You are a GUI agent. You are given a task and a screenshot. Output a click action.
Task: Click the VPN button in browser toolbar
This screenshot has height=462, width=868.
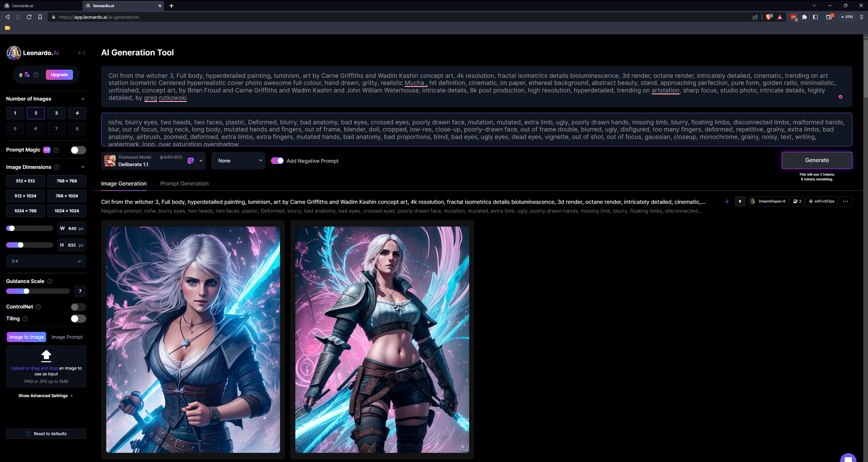(x=847, y=17)
